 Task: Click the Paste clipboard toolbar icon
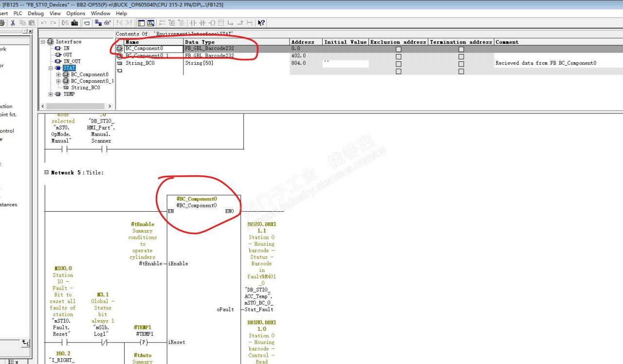32,23
